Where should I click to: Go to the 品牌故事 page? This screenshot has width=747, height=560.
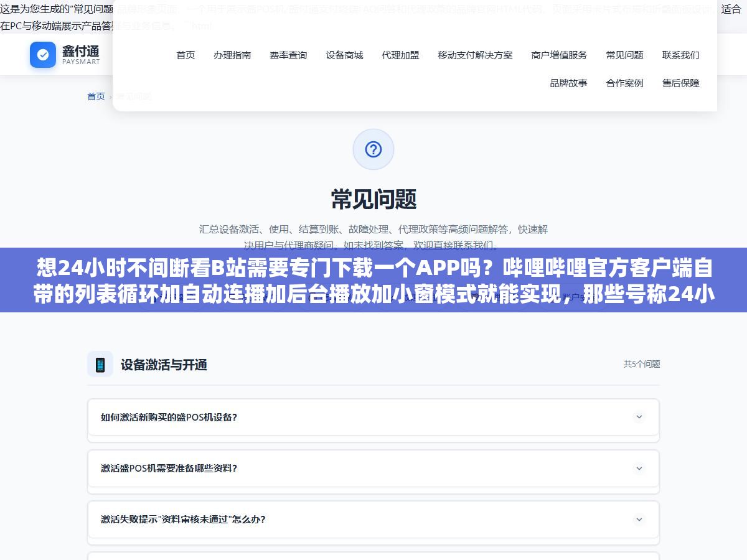[x=568, y=83]
